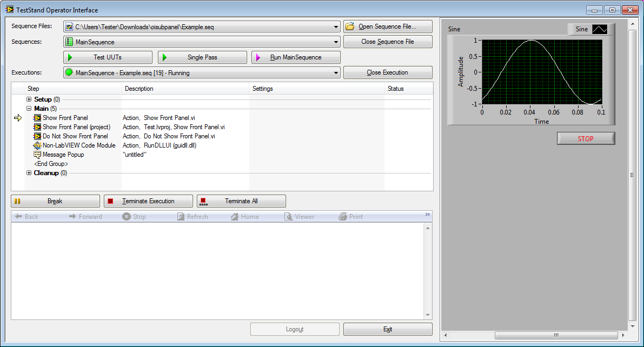
Task: Click the TestStand title bar icon
Action: pyautogui.click(x=9, y=9)
